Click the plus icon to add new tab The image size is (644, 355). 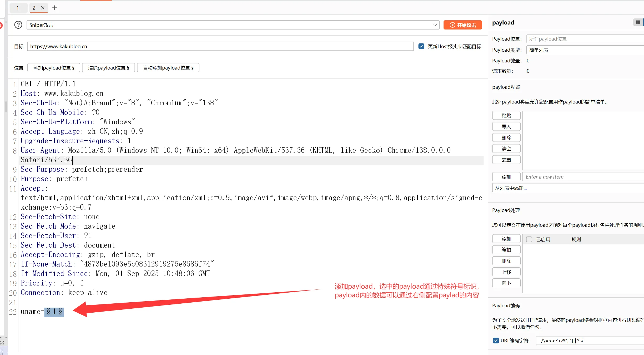pyautogui.click(x=54, y=8)
